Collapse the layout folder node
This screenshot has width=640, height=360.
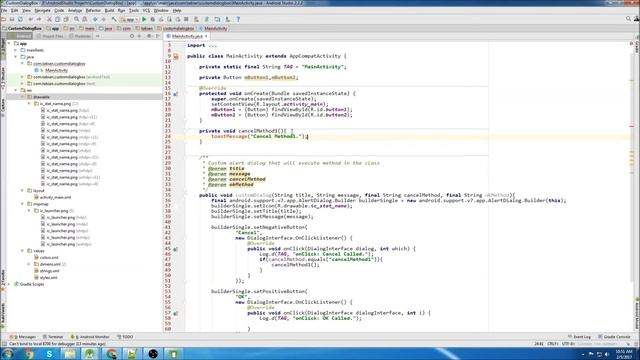(22, 191)
